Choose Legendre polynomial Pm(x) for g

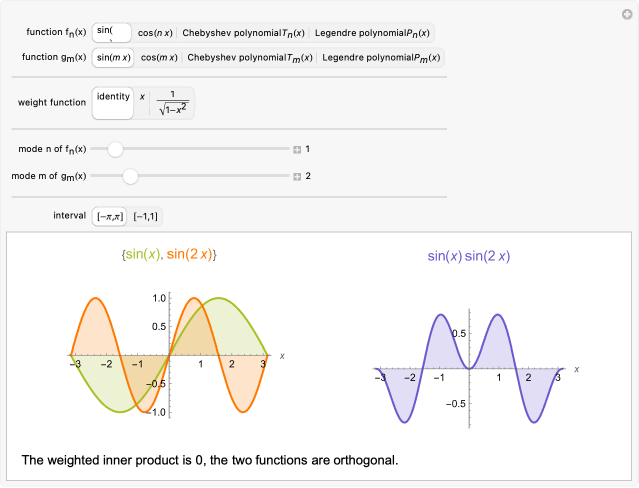382,57
